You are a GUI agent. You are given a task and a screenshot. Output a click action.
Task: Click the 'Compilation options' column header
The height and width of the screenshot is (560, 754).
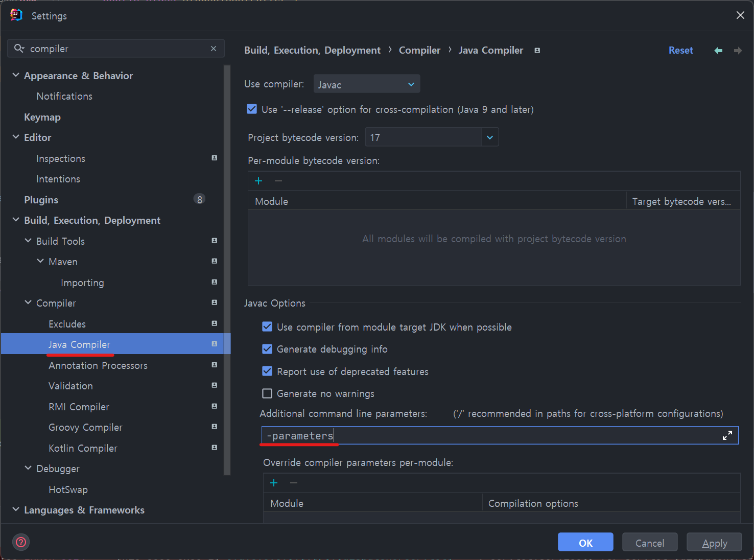611,503
